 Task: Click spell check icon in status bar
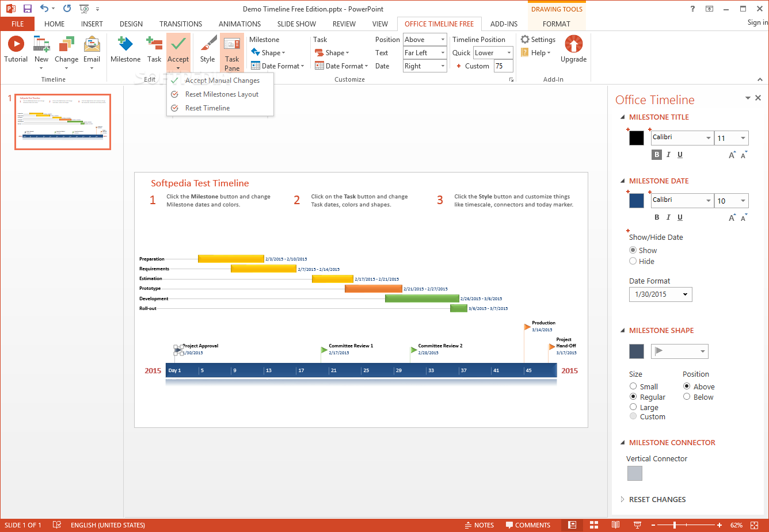point(57,525)
